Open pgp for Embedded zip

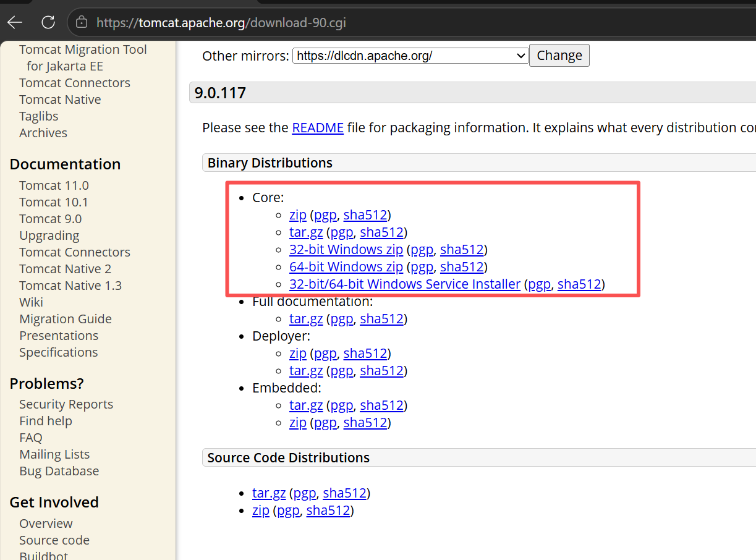pyautogui.click(x=325, y=423)
